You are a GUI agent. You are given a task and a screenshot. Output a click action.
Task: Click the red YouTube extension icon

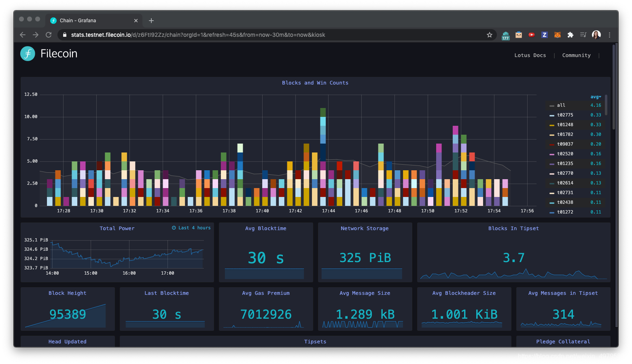[532, 35]
